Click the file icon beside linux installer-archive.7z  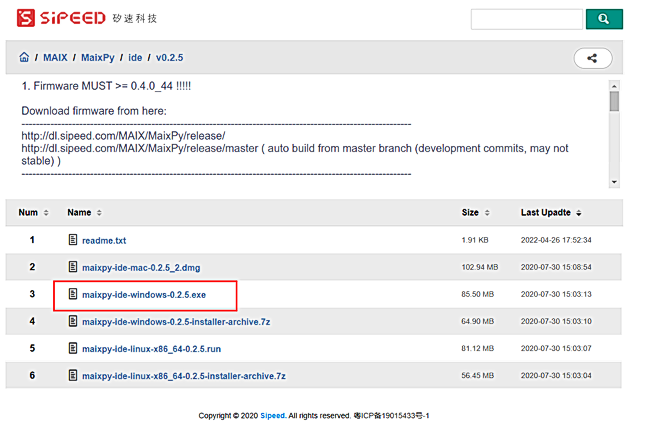coord(73,375)
